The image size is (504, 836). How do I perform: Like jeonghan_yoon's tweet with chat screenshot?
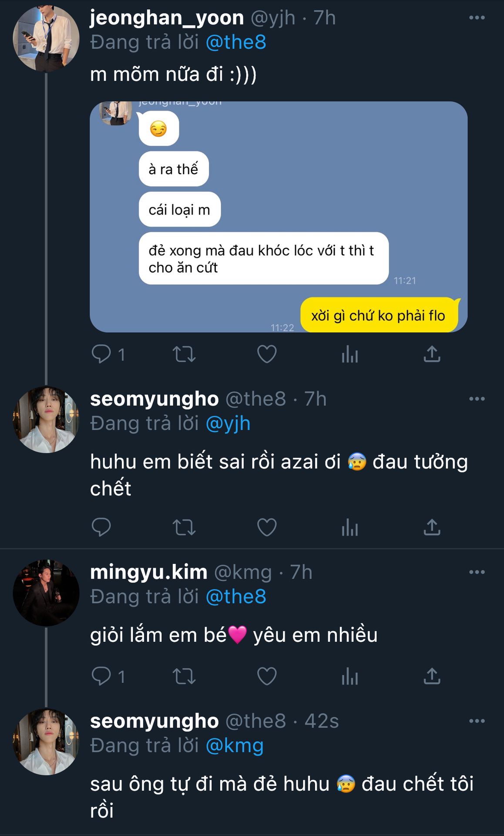pyautogui.click(x=267, y=354)
